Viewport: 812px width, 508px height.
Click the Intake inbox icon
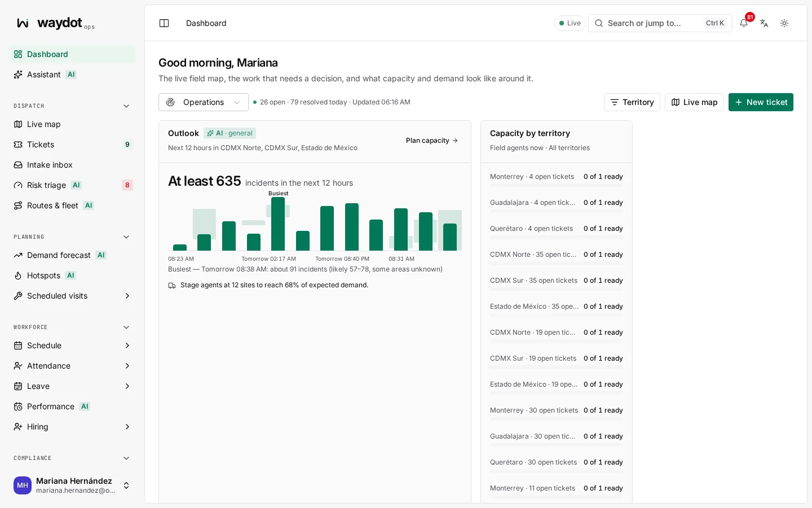click(18, 165)
